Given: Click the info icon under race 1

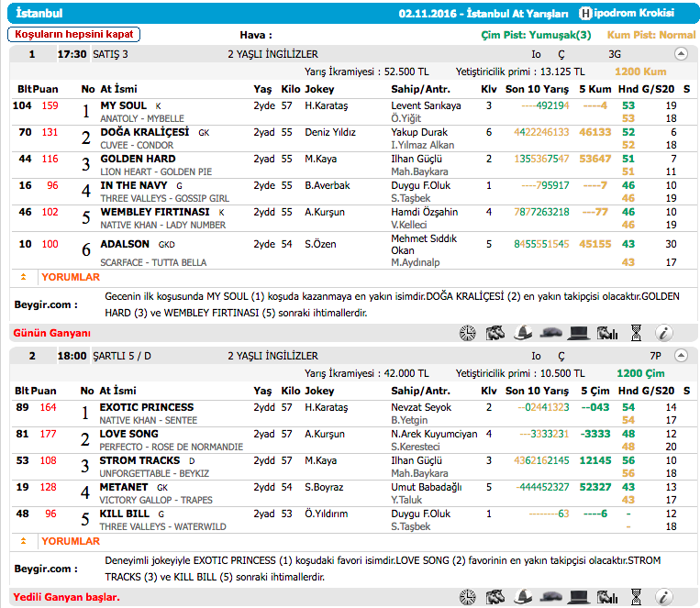Looking at the screenshot, I should click(x=664, y=333).
